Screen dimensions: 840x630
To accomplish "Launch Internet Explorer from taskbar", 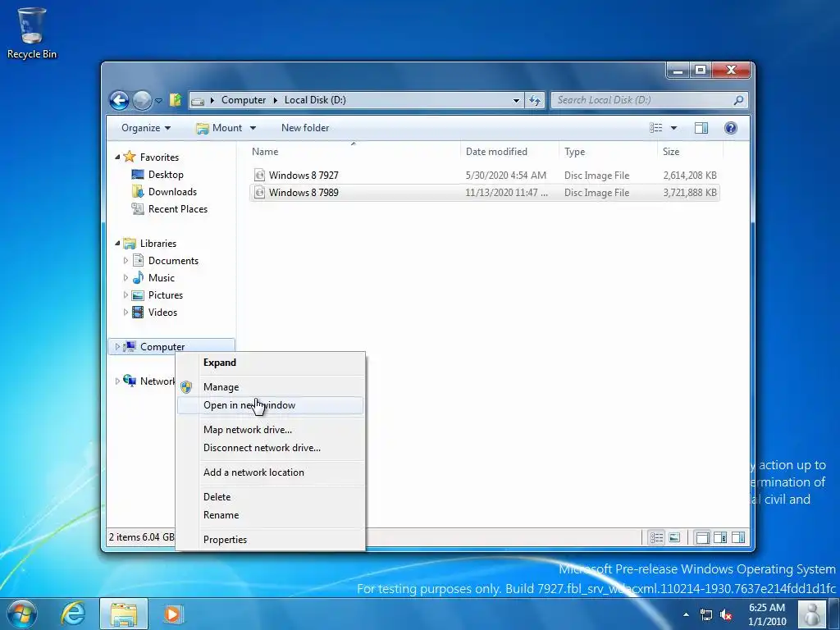I will pos(73,614).
